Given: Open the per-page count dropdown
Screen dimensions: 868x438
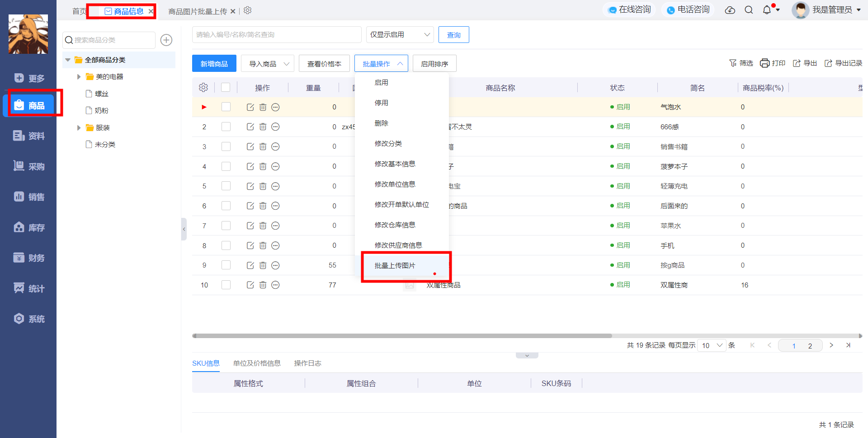Looking at the screenshot, I should click(x=712, y=345).
